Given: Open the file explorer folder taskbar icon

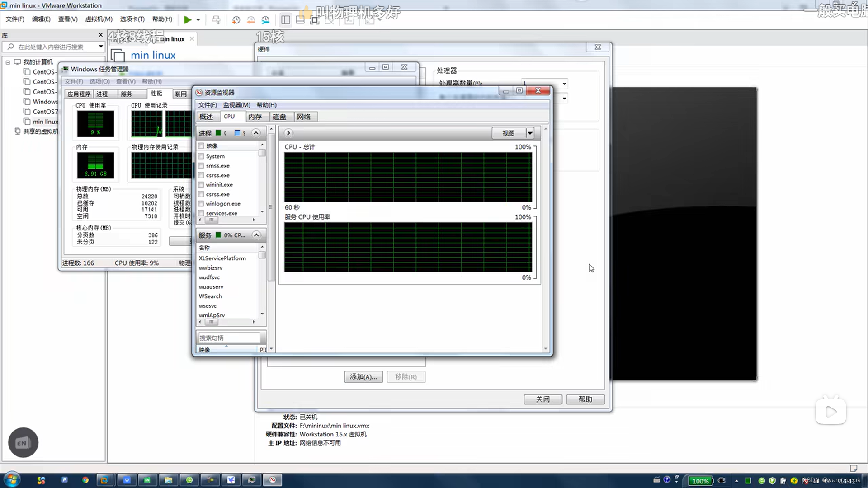Looking at the screenshot, I should pyautogui.click(x=168, y=480).
